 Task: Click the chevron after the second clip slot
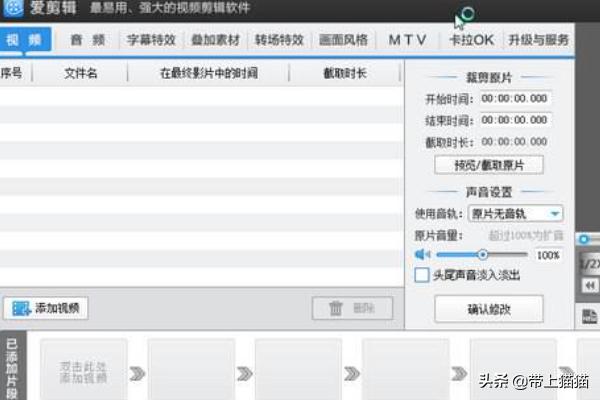pyautogui.click(x=244, y=373)
